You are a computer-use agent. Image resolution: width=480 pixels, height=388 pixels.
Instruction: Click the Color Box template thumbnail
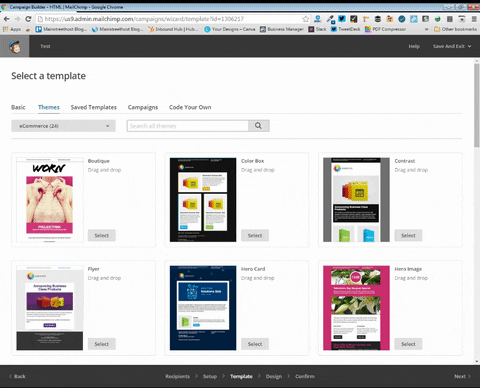[203, 200]
